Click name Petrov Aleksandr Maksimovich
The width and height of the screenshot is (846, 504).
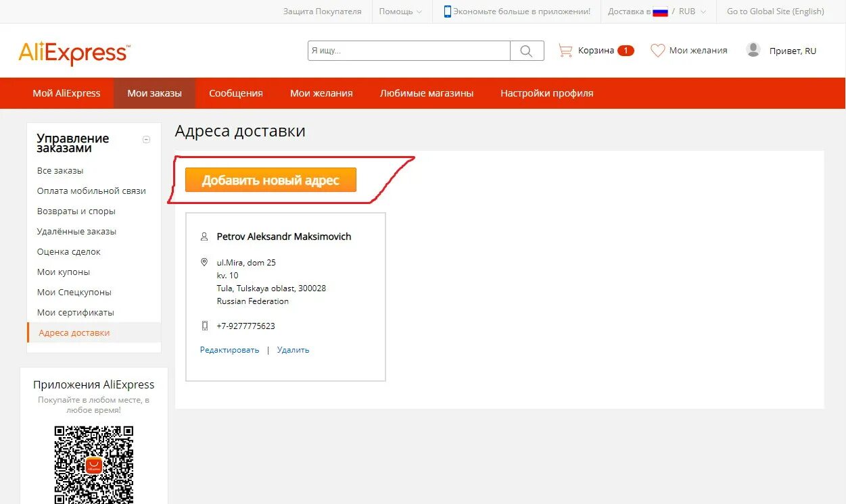[x=284, y=236]
